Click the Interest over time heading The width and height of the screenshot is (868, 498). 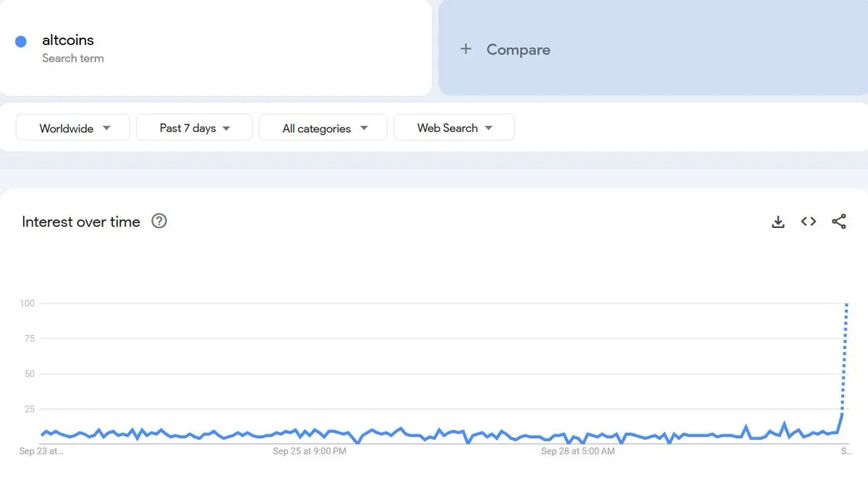81,221
